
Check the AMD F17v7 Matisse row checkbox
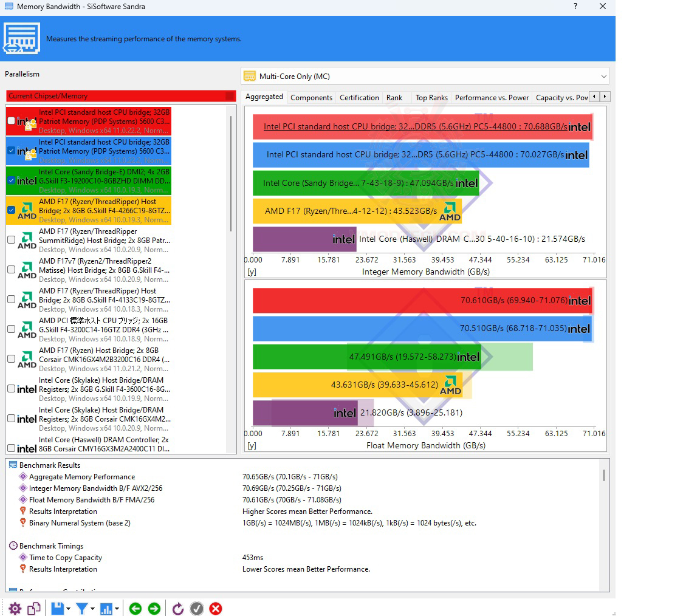tap(12, 270)
